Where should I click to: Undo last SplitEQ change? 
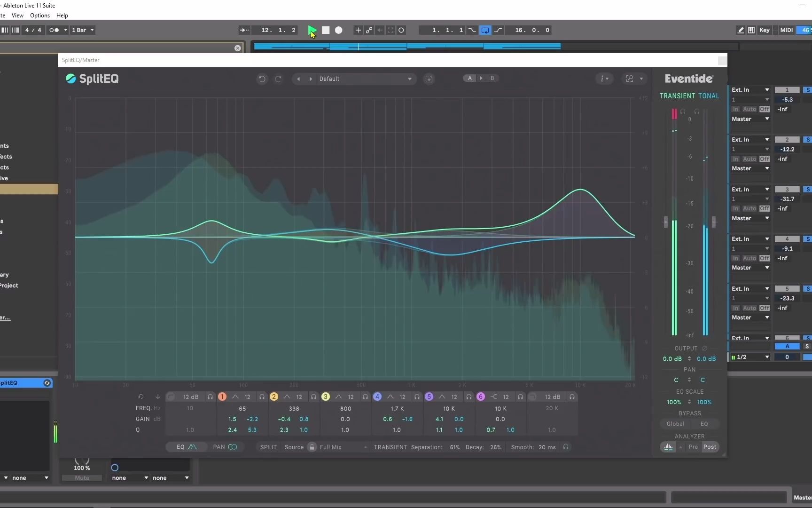click(x=262, y=79)
